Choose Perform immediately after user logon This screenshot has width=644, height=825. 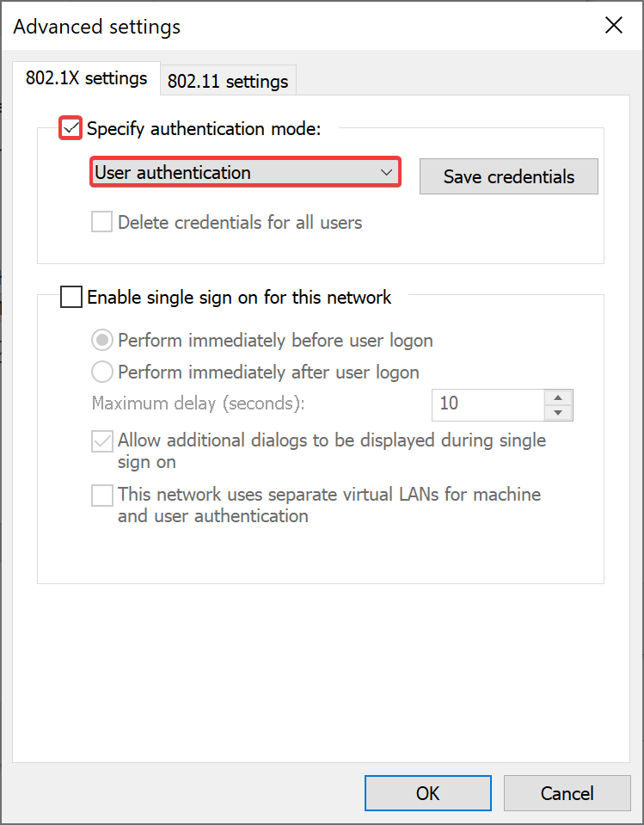102,372
